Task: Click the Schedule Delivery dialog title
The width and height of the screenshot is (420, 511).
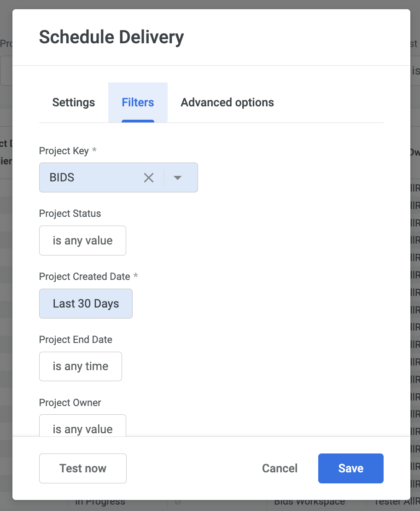Action: 111,37
